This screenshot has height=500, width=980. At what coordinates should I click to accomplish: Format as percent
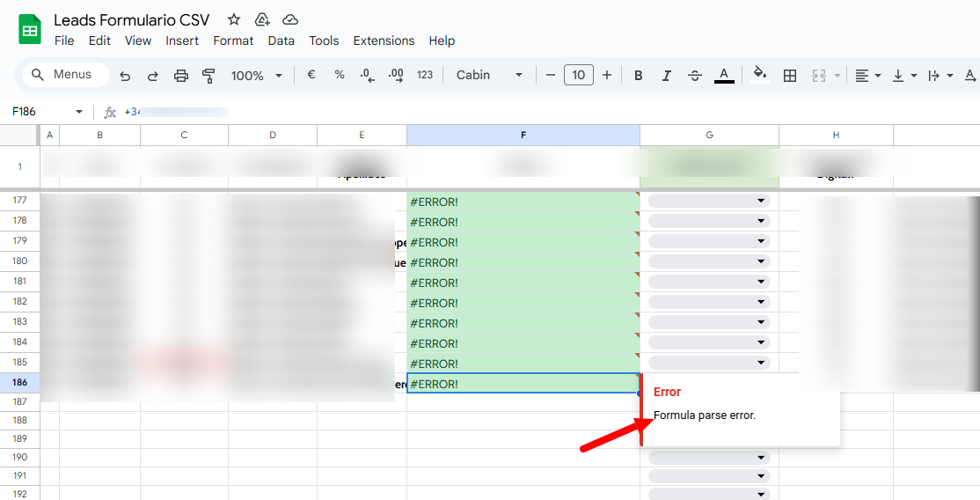[x=340, y=75]
